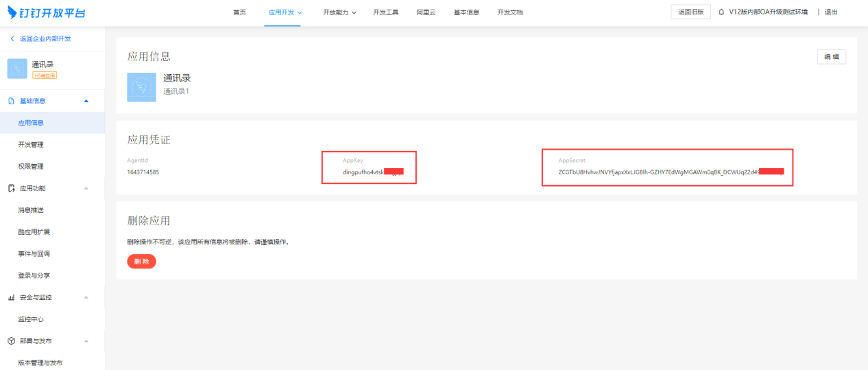The height and width of the screenshot is (370, 868).
Task: Click the large 通讯录 app thumbnail
Action: pos(141,87)
